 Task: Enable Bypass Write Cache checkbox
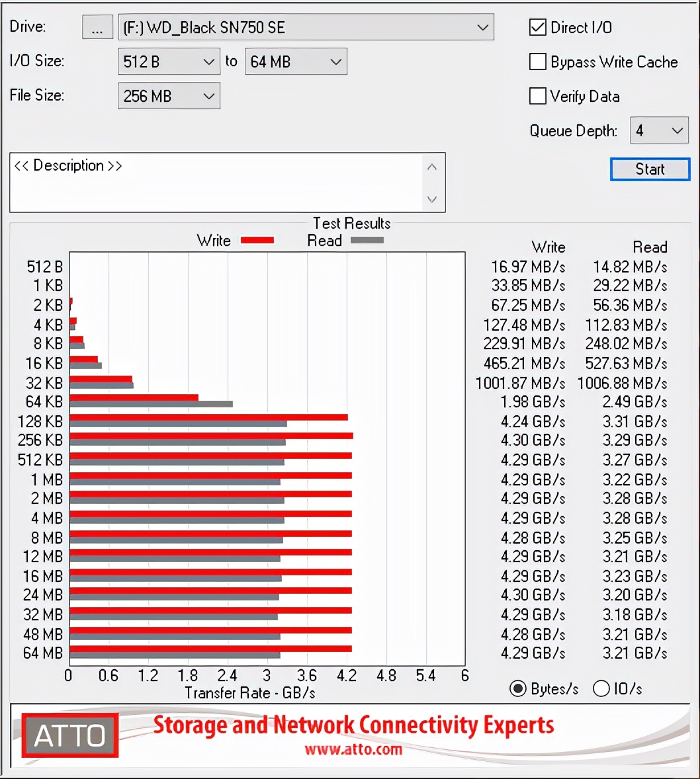(x=537, y=61)
